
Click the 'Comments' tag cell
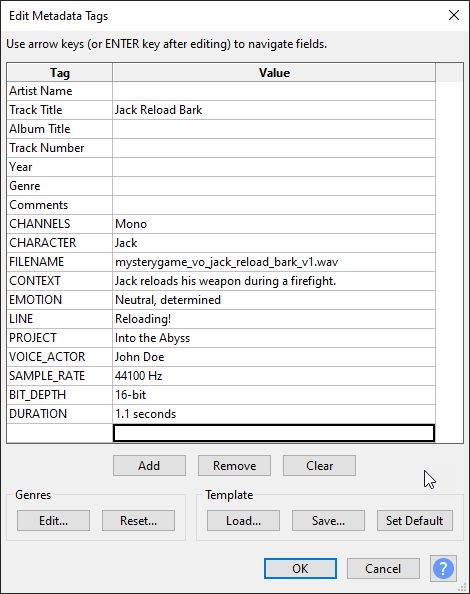(x=59, y=205)
